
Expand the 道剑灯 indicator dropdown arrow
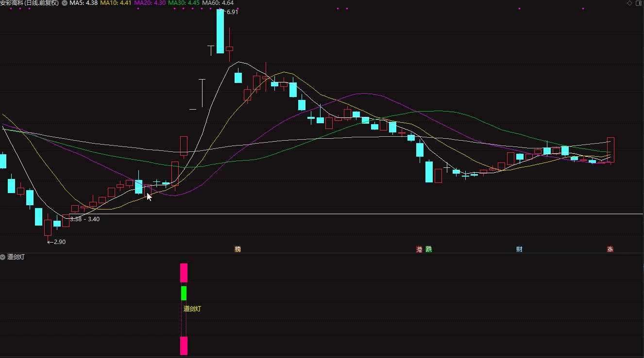(3, 257)
